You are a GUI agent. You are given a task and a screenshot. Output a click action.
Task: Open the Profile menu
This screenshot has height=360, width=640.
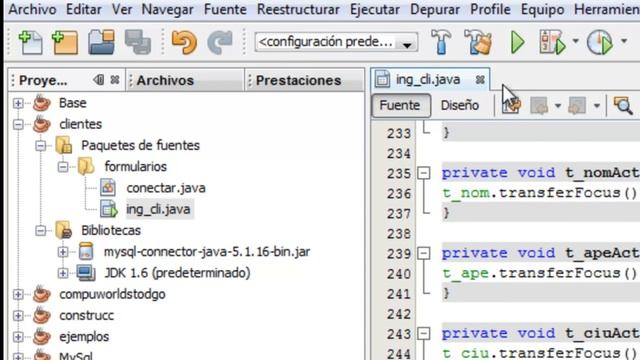[490, 9]
